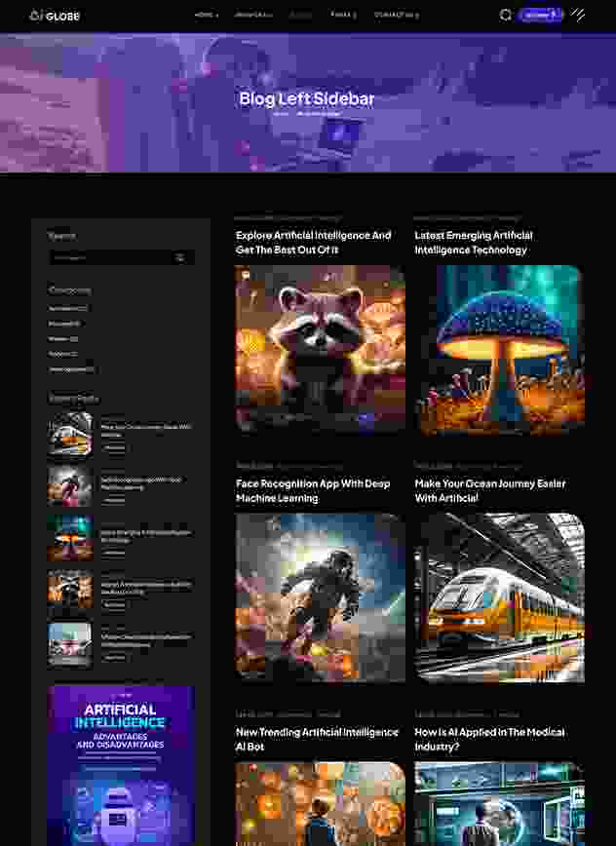
Task: Click the large glowing mushroom post image
Action: click(x=499, y=349)
